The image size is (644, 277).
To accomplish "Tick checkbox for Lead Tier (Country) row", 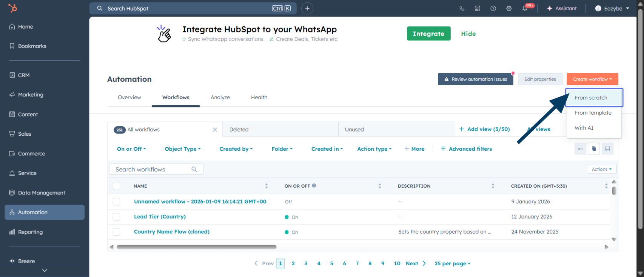I will coord(116,217).
